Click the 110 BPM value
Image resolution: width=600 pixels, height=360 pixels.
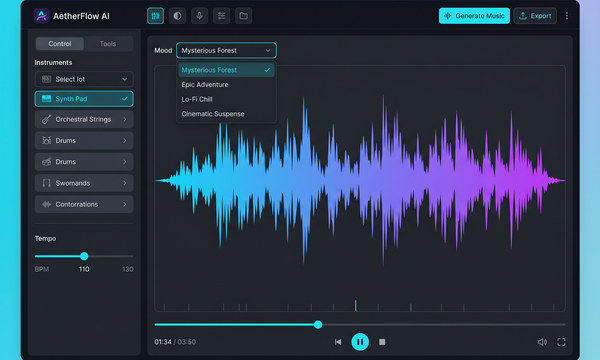pyautogui.click(x=84, y=269)
